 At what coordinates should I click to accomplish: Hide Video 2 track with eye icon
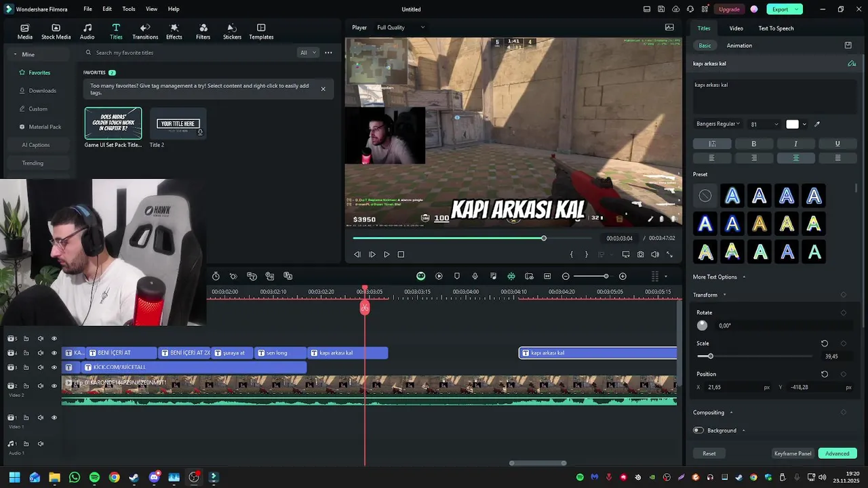tap(54, 386)
